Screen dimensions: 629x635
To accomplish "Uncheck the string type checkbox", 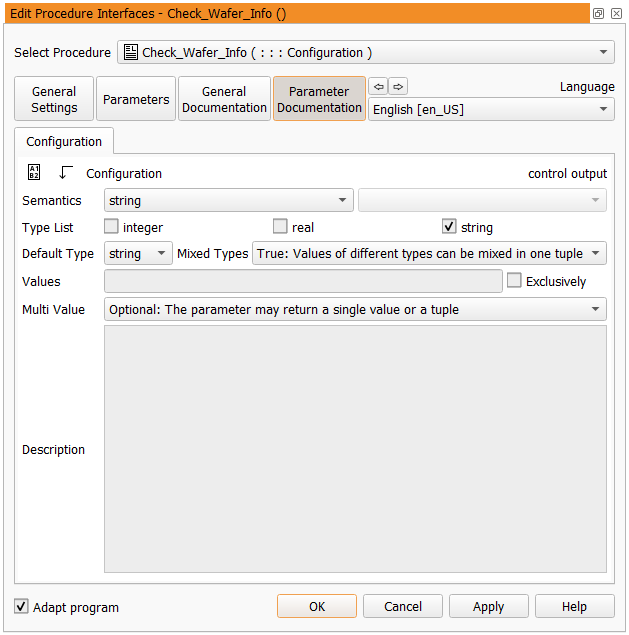I will point(449,227).
